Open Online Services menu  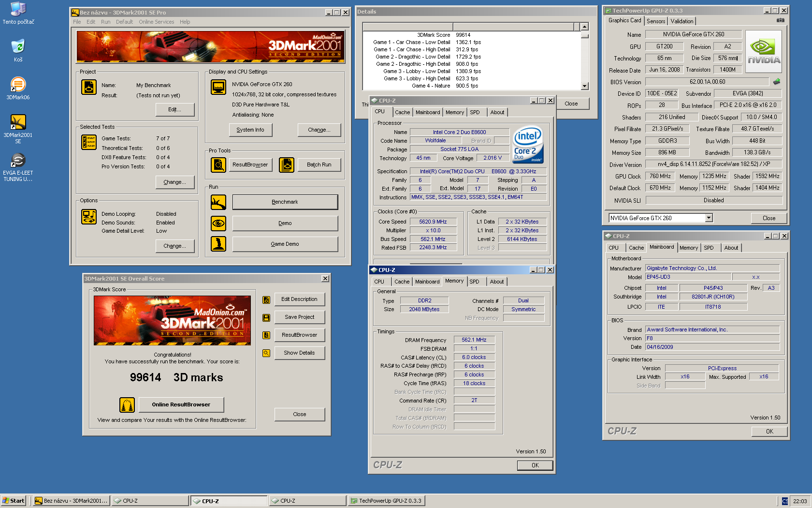(156, 22)
